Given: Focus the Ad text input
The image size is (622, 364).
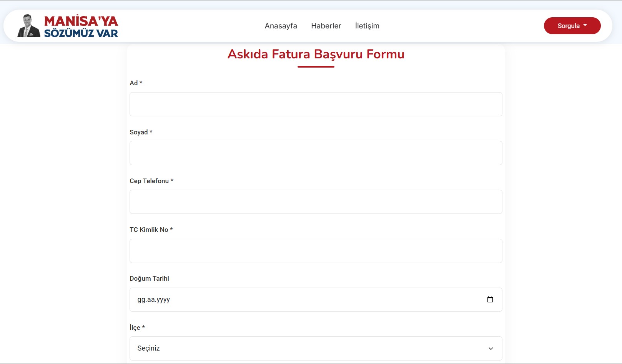Looking at the screenshot, I should 316,104.
